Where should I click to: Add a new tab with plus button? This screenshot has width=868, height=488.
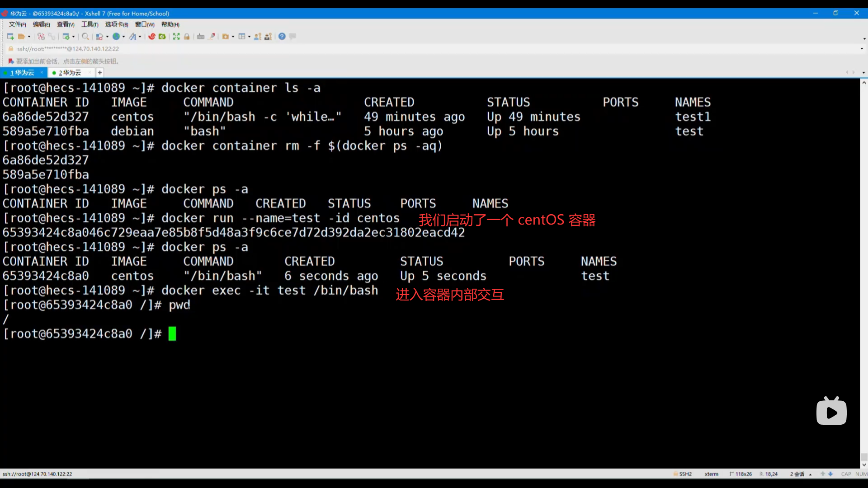pos(100,73)
